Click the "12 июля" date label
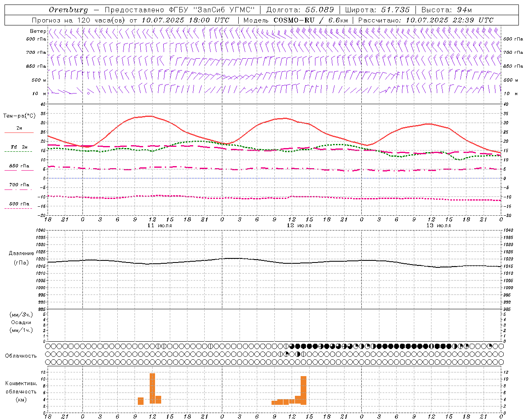Viewport: 525px width, 420px height. [299, 226]
